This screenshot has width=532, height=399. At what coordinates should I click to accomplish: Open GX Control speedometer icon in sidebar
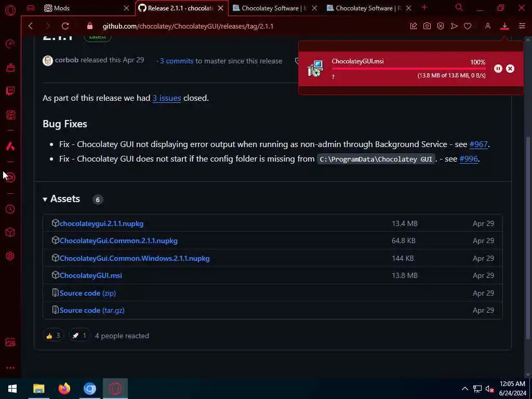(x=10, y=44)
